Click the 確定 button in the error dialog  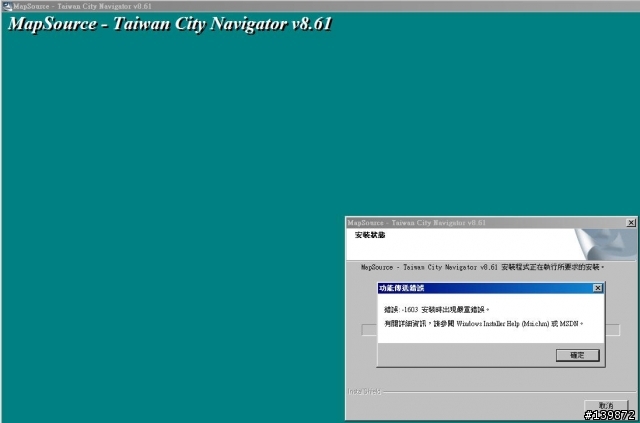[x=577, y=355]
